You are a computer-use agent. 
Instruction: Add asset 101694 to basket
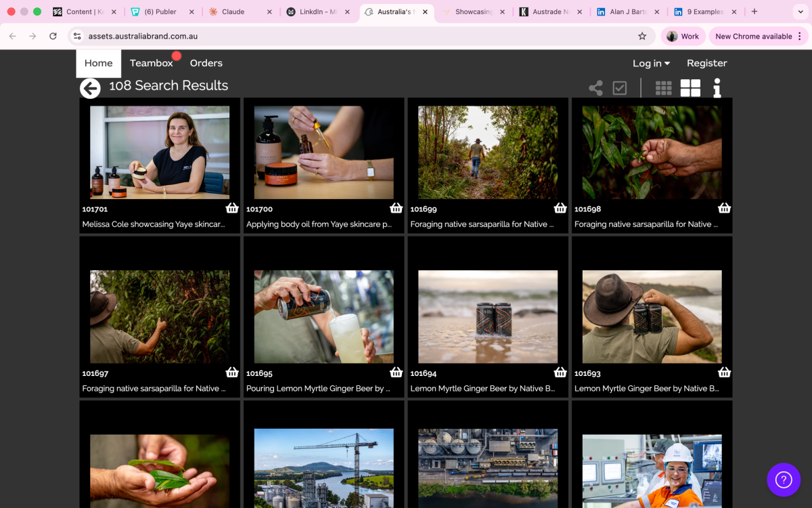click(x=560, y=372)
